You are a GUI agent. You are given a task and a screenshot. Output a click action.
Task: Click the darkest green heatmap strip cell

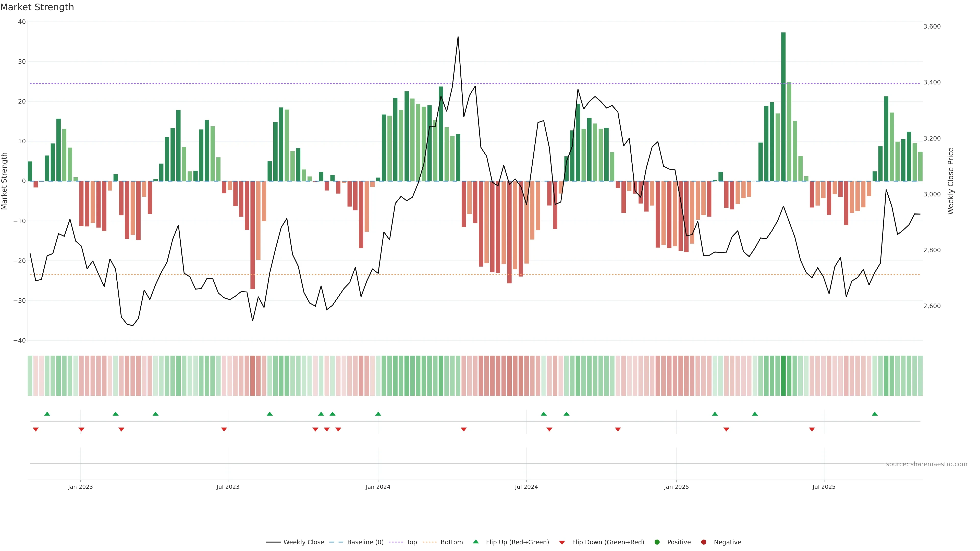783,375
